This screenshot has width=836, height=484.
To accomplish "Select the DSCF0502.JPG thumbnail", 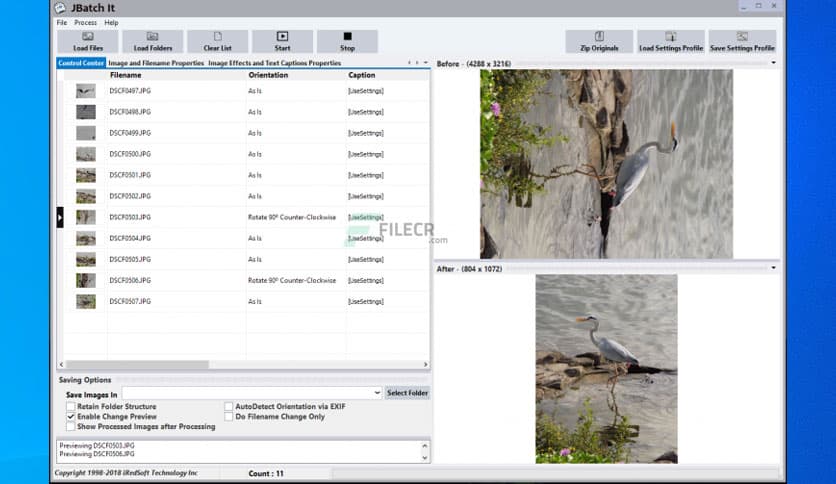I will pyautogui.click(x=86, y=196).
